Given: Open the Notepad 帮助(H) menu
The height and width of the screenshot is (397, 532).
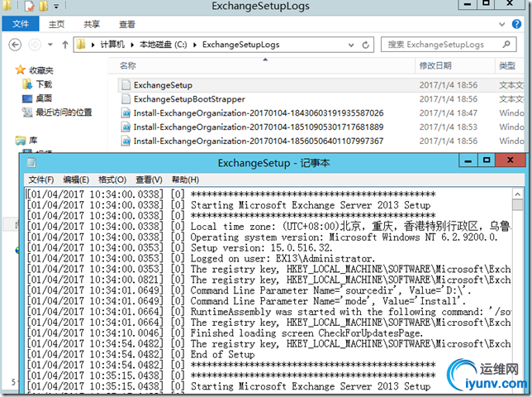Looking at the screenshot, I should coord(185,179).
